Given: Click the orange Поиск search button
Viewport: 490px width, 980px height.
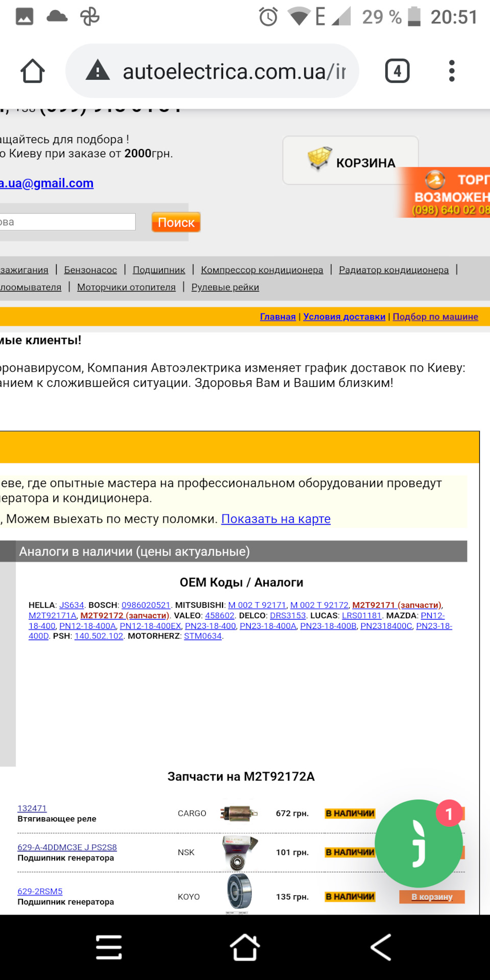Looking at the screenshot, I should [176, 222].
